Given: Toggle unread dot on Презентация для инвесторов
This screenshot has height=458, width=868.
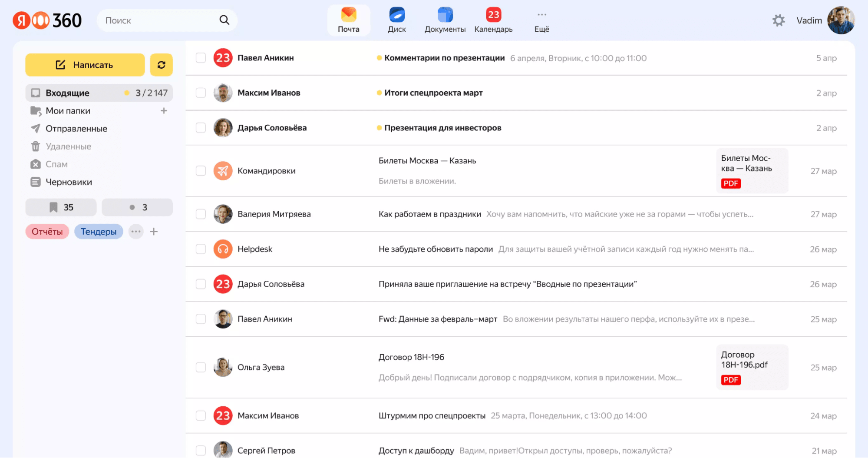Looking at the screenshot, I should 379,128.
